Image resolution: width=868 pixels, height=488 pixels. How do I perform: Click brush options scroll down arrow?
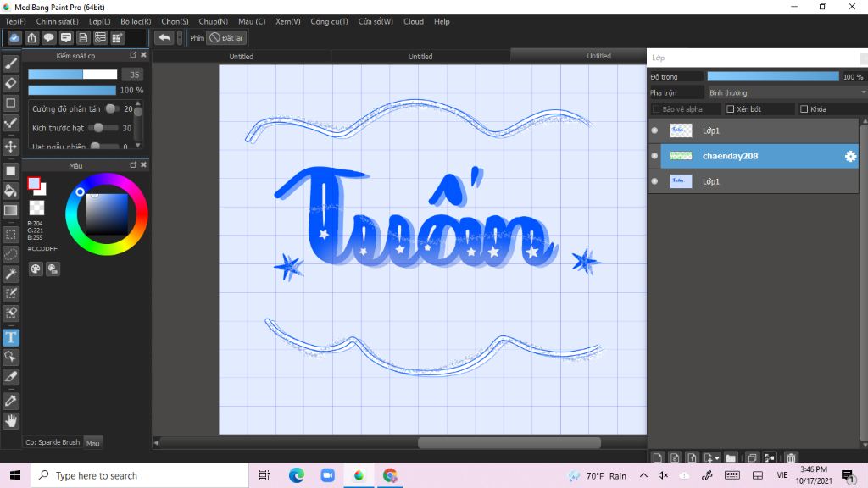click(x=138, y=146)
